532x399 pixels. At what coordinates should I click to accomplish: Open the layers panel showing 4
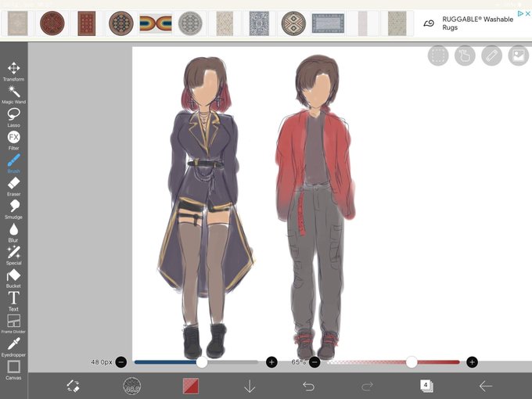coord(426,386)
